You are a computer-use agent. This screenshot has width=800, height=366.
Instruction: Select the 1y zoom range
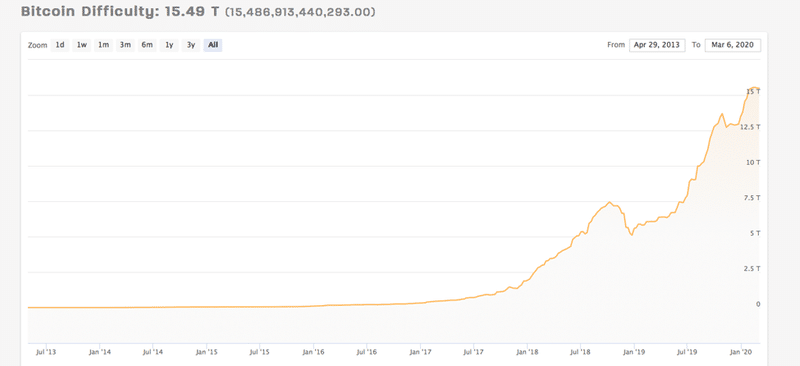[169, 45]
